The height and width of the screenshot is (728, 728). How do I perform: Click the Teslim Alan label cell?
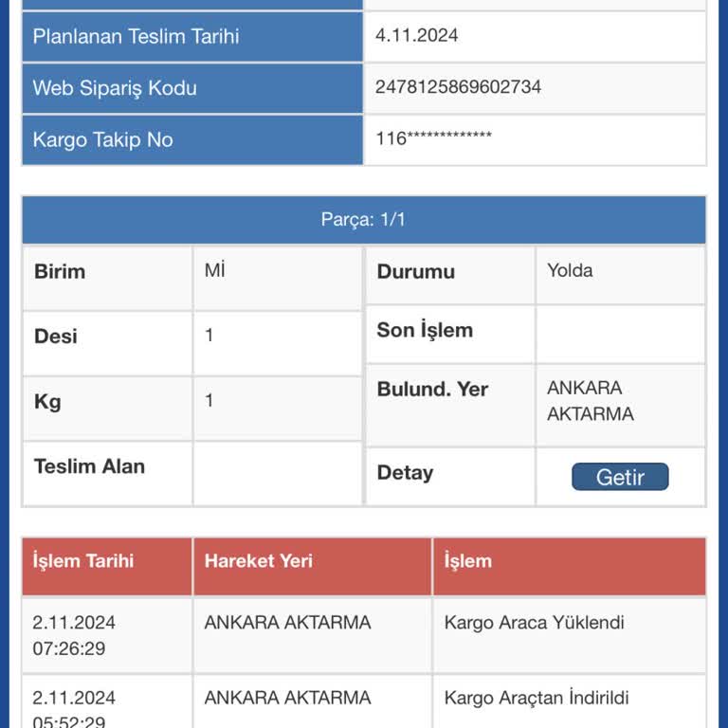pyautogui.click(x=107, y=473)
